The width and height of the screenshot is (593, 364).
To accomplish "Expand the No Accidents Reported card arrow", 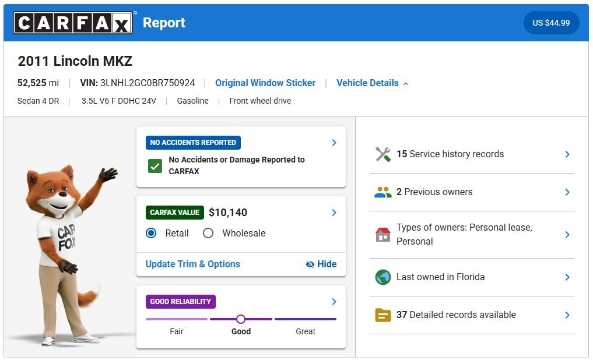I will tap(334, 143).
